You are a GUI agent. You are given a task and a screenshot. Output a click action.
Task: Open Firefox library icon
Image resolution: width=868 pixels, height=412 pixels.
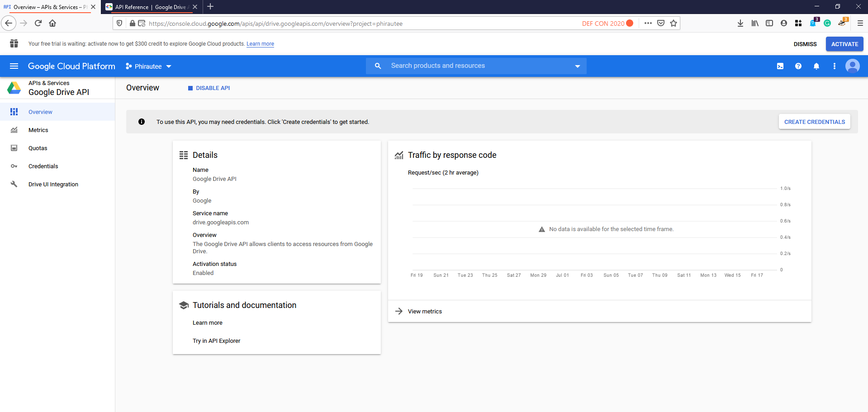pyautogui.click(x=755, y=23)
